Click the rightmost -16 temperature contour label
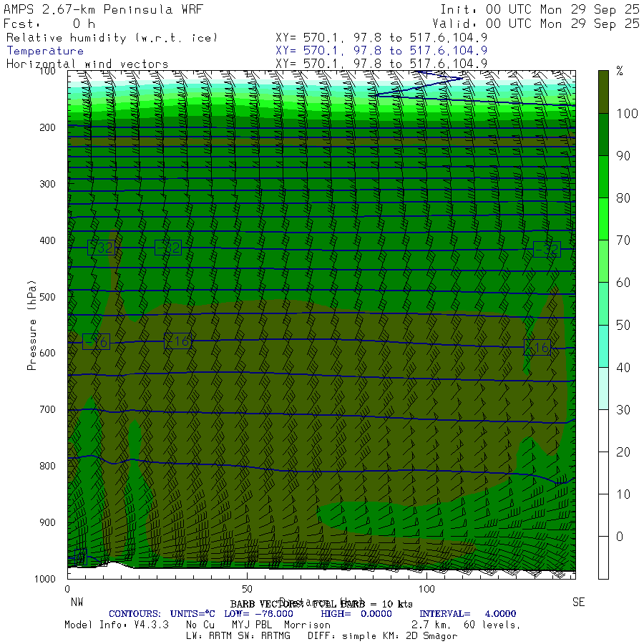This screenshot has width=644, height=644. [537, 348]
